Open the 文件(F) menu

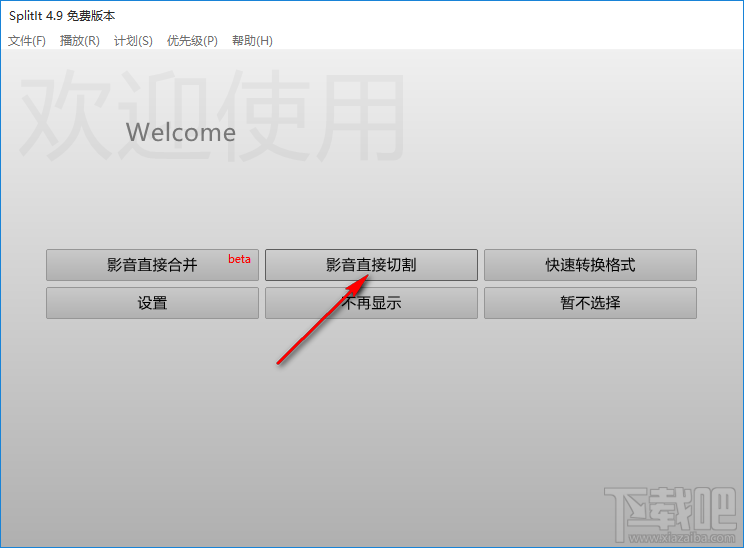(27, 41)
